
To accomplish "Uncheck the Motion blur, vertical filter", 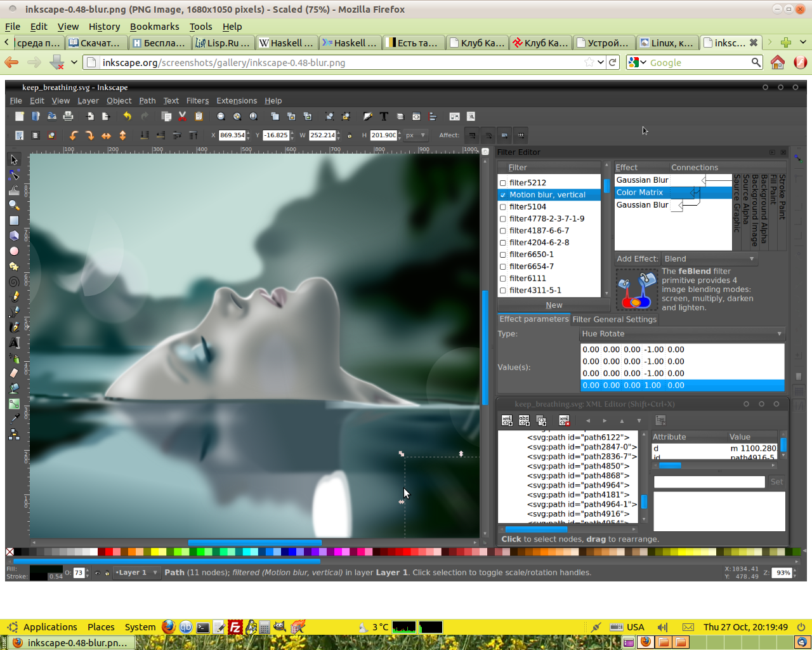I will click(x=503, y=195).
